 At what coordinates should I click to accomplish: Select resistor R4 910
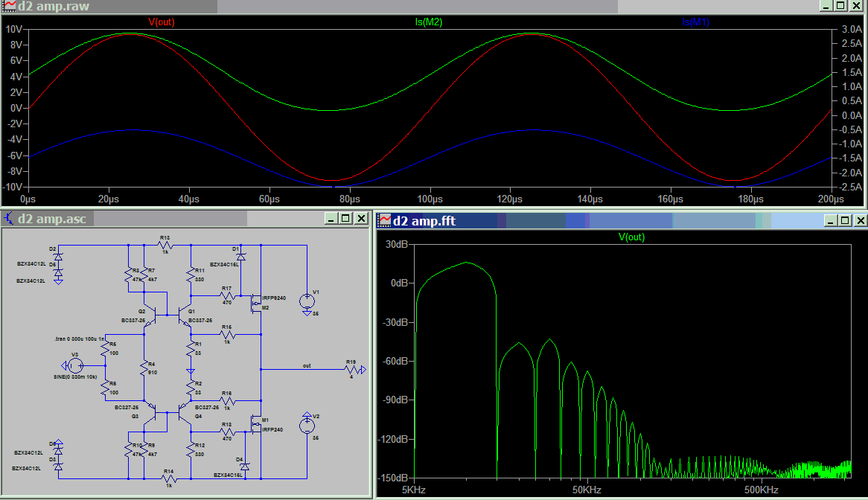144,368
